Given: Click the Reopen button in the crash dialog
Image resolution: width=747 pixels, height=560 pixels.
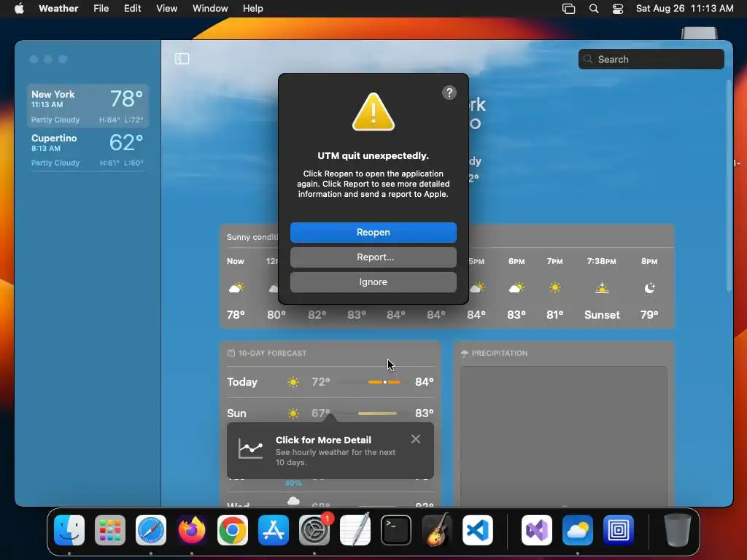Looking at the screenshot, I should coord(373,233).
